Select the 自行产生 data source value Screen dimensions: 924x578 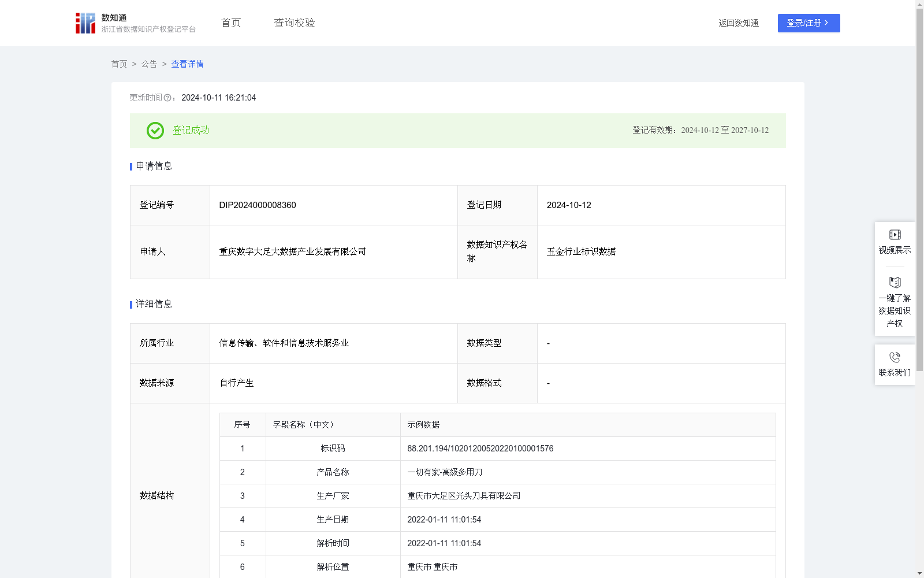[x=237, y=383]
